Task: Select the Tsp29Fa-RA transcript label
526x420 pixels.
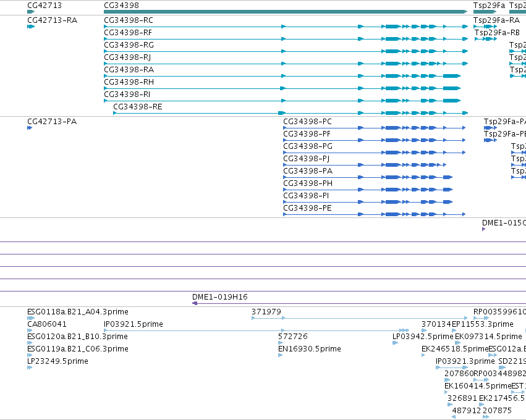Action: click(496, 20)
